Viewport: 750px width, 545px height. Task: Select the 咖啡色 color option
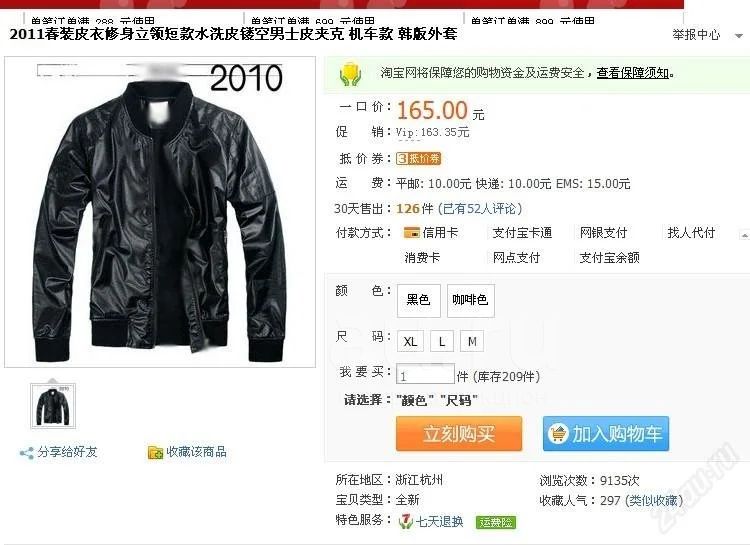tap(470, 300)
